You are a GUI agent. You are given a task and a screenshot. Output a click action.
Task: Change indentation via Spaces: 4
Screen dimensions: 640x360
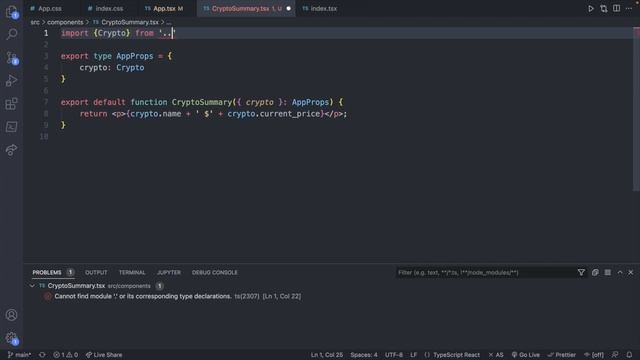[x=364, y=355]
